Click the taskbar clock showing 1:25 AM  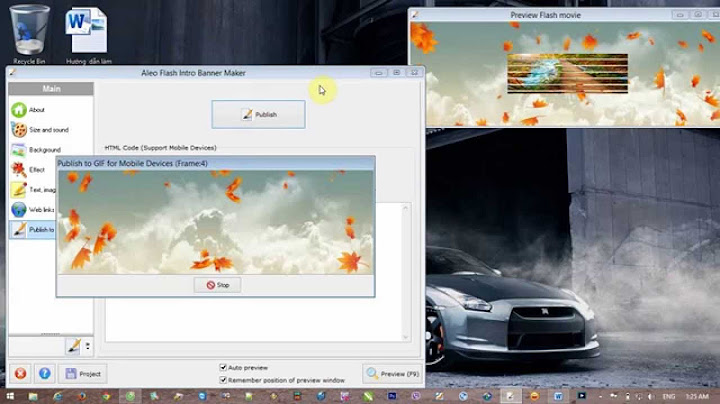(x=697, y=396)
